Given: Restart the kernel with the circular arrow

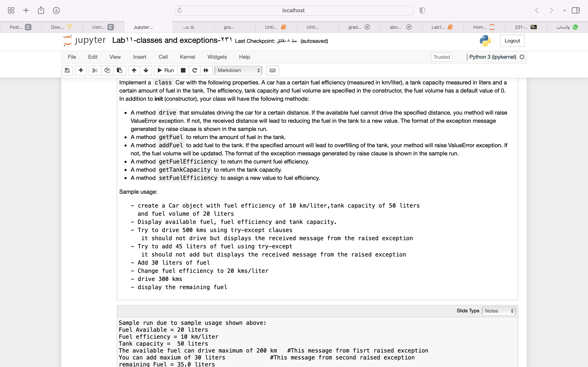Looking at the screenshot, I should [x=194, y=70].
